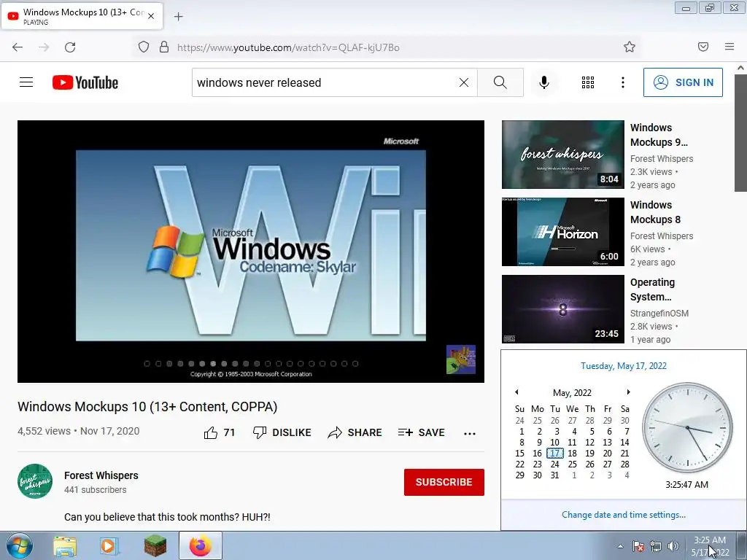This screenshot has width=747, height=560.
Task: Open the tracking protection shield icon
Action: click(x=144, y=47)
